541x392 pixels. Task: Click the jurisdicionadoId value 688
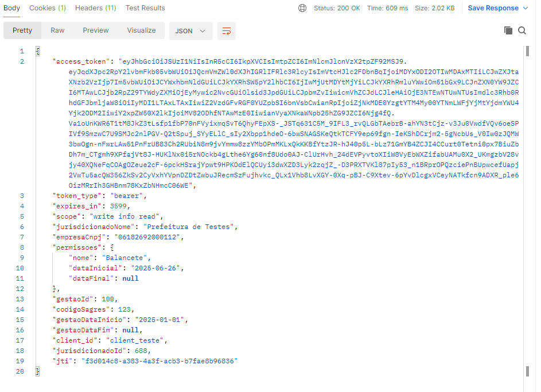coord(141,351)
